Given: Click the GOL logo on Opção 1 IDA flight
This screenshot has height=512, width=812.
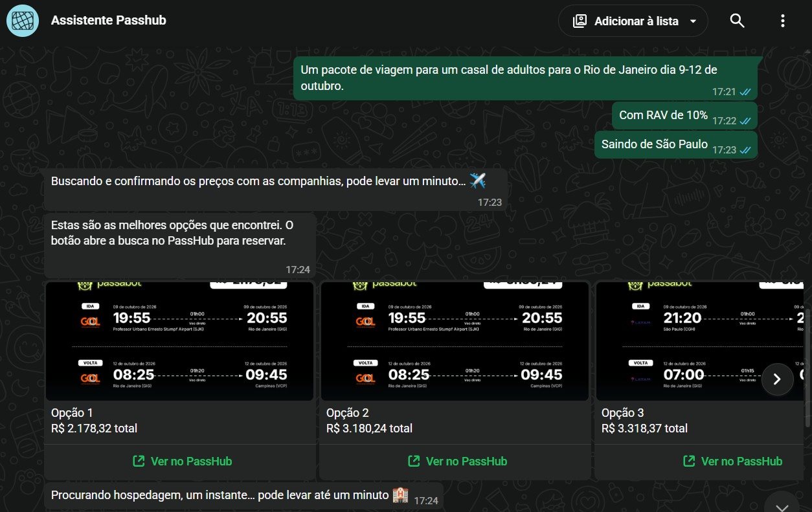Looking at the screenshot, I should (90, 322).
